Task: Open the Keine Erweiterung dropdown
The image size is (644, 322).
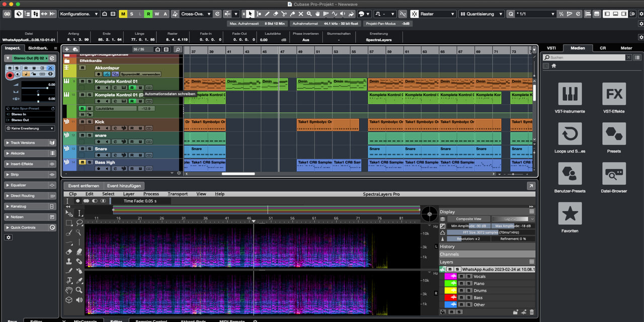Action: click(30, 128)
